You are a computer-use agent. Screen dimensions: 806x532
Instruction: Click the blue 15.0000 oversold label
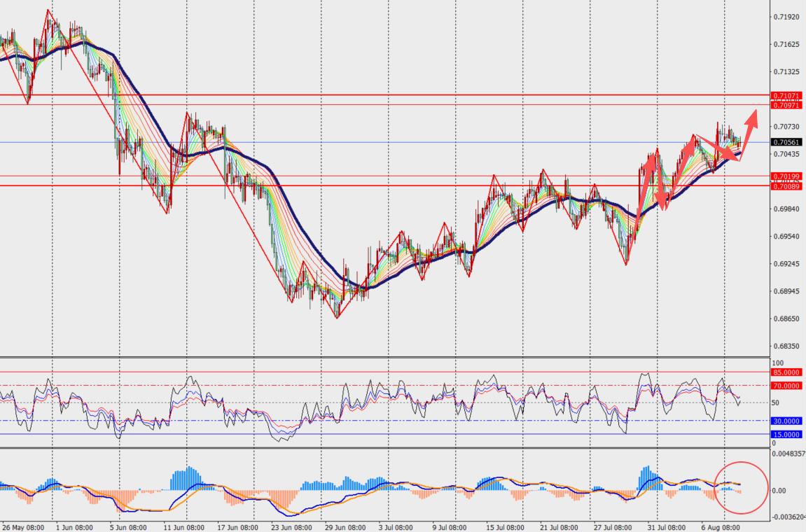click(x=786, y=434)
